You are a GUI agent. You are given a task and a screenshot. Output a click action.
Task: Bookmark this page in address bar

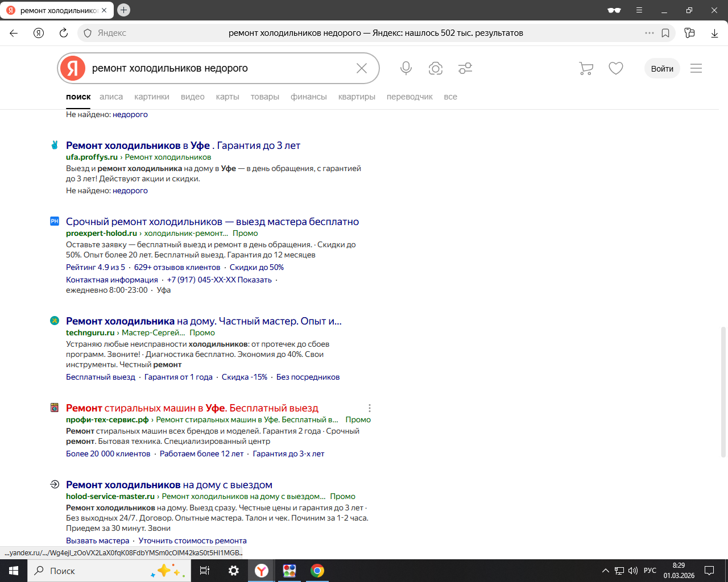tap(665, 33)
